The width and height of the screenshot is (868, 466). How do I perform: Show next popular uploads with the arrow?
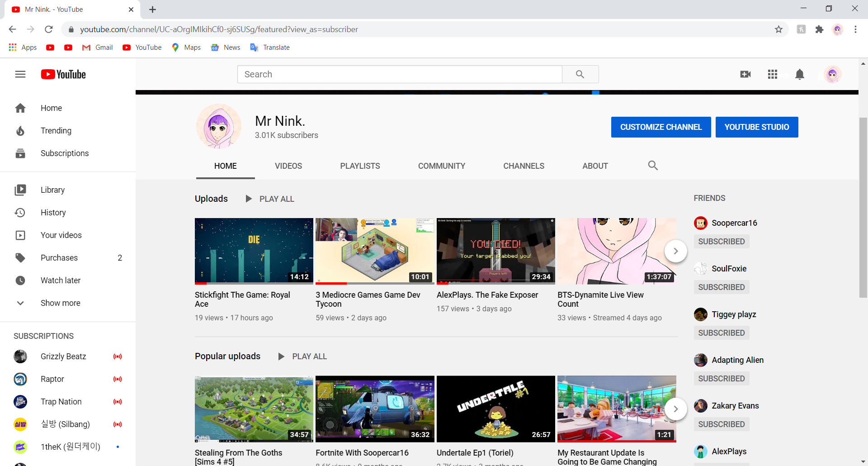tap(676, 409)
